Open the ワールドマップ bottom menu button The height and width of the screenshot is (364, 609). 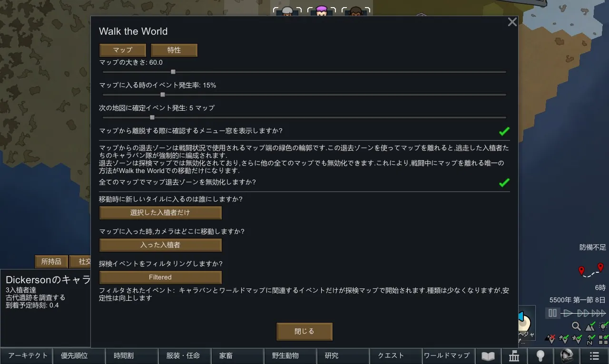(x=446, y=356)
